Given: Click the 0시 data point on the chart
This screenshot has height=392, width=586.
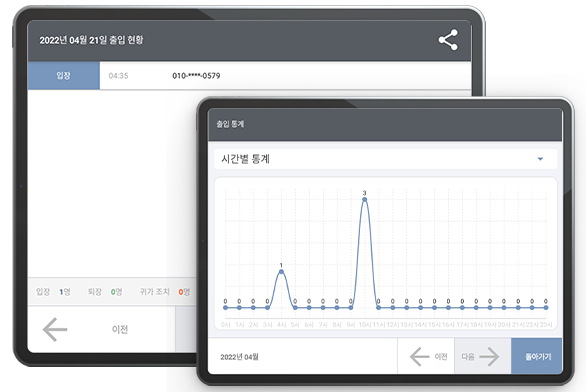Looking at the screenshot, I should [x=225, y=308].
